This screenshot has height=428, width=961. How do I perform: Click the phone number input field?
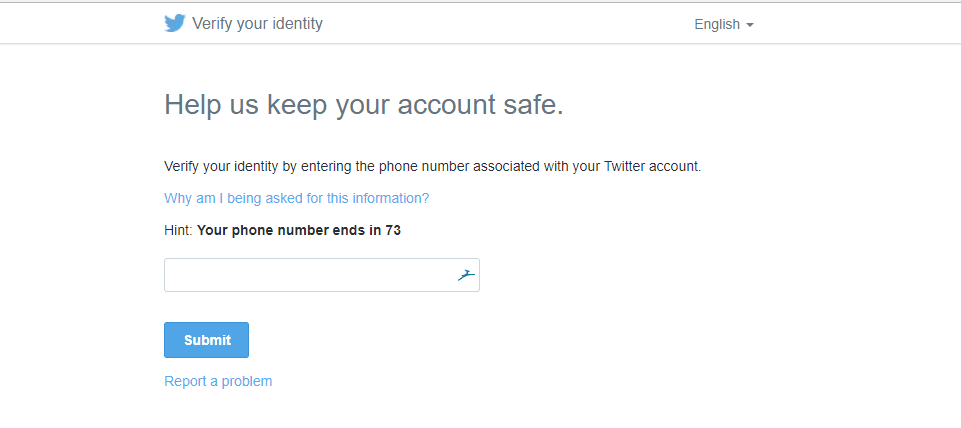coord(310,275)
